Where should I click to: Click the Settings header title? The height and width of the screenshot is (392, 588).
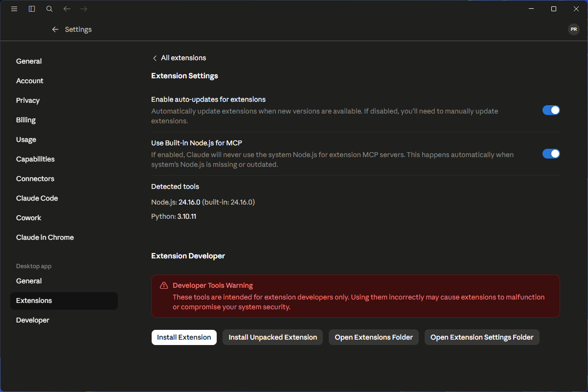pos(78,29)
